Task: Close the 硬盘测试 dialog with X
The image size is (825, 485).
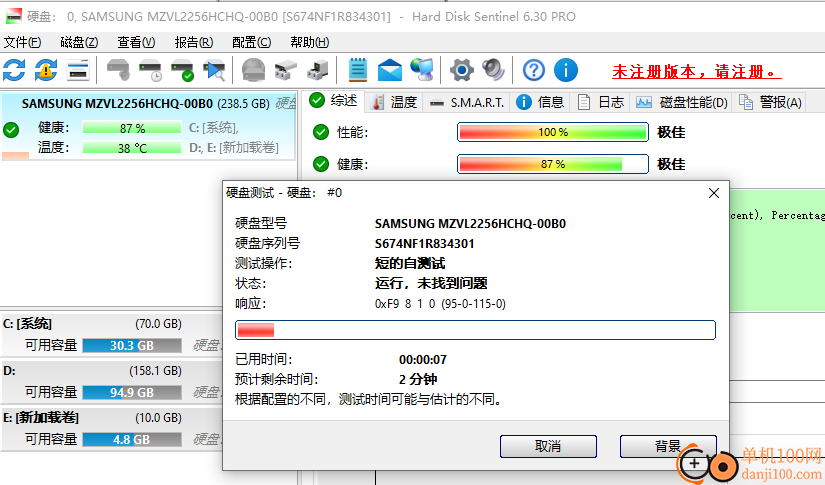Action: (713, 193)
